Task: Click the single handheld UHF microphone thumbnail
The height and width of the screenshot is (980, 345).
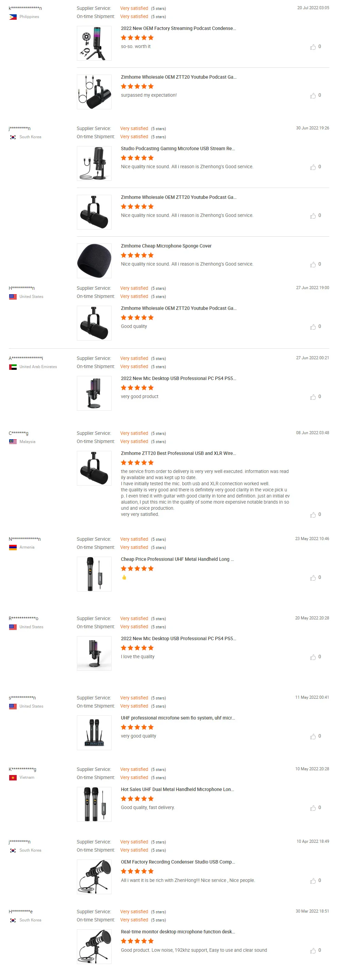Action: click(94, 574)
